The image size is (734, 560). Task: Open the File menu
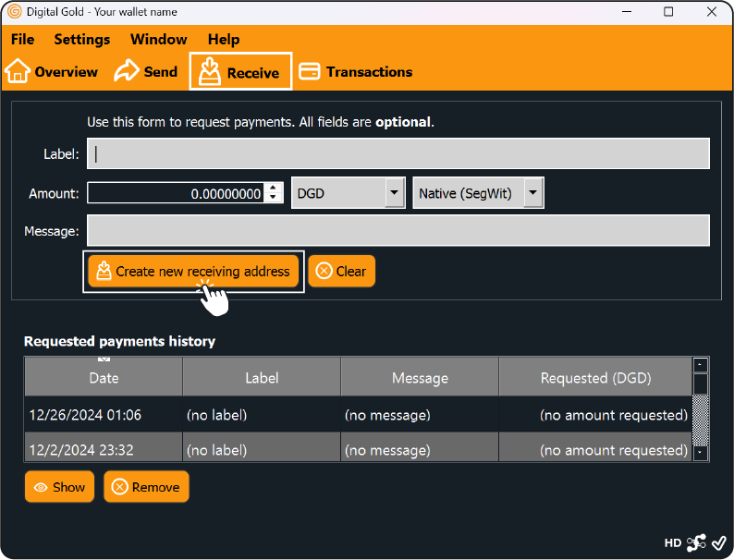point(22,40)
